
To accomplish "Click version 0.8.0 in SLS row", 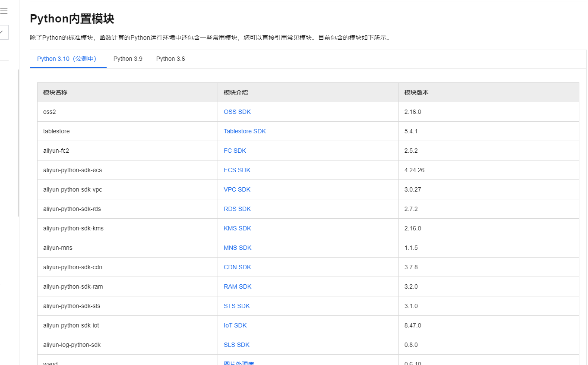I will point(411,345).
